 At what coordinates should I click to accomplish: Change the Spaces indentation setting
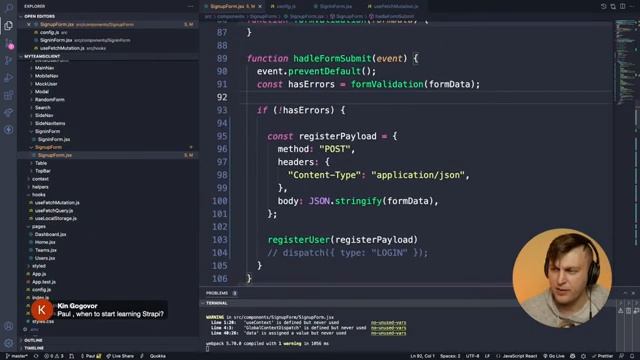pyautogui.click(x=450, y=356)
